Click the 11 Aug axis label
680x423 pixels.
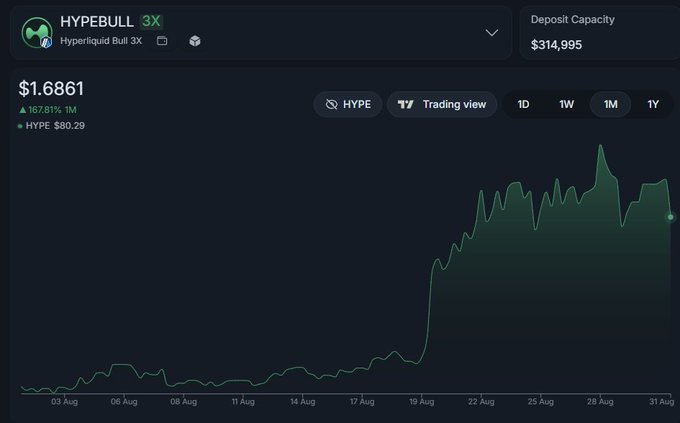coord(243,402)
